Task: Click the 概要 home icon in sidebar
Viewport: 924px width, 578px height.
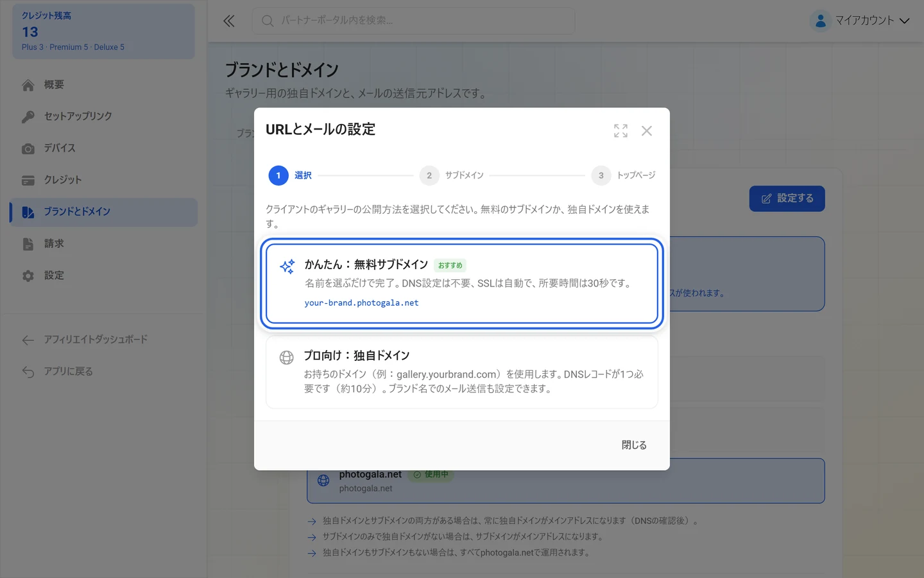Action: (28, 85)
